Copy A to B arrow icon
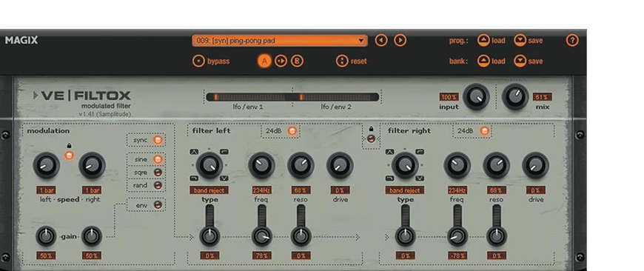Image resolution: width=644 pixels, height=271 pixels. (x=281, y=61)
